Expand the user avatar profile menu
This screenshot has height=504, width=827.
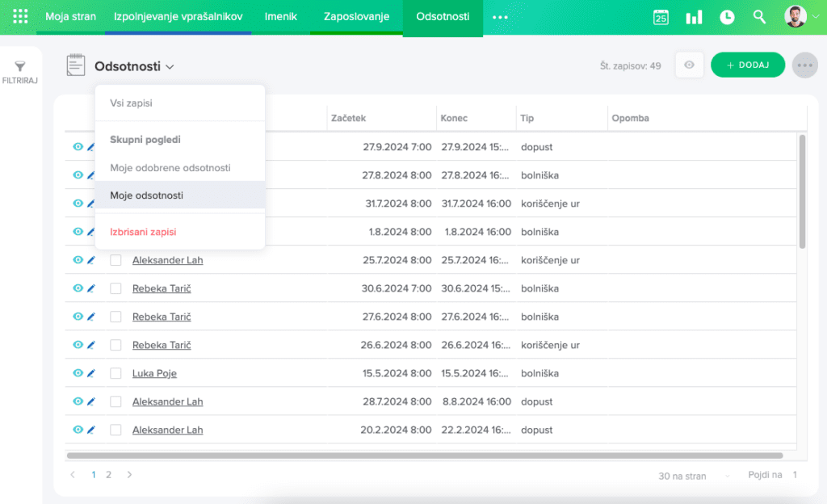pyautogui.click(x=800, y=17)
